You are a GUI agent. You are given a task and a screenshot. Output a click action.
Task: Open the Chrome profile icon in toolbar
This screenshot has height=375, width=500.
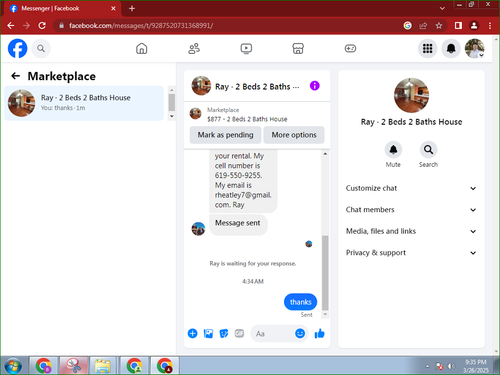point(474,26)
